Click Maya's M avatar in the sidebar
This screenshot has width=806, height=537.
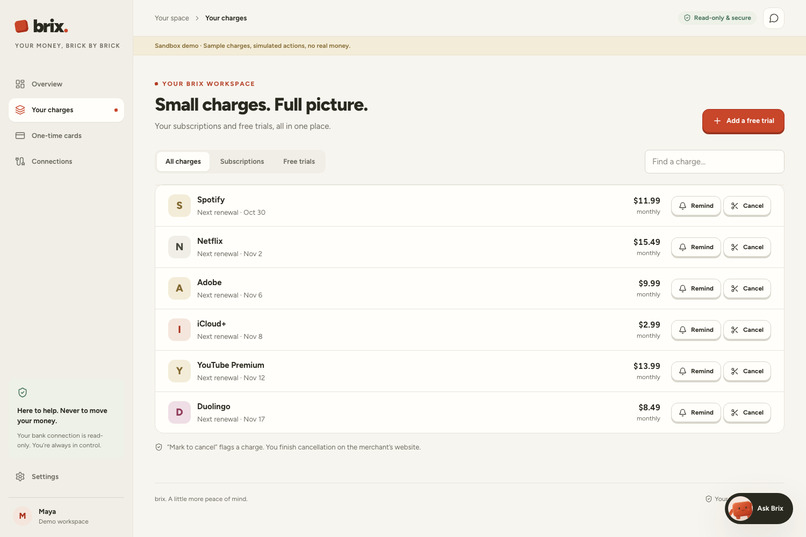22,516
